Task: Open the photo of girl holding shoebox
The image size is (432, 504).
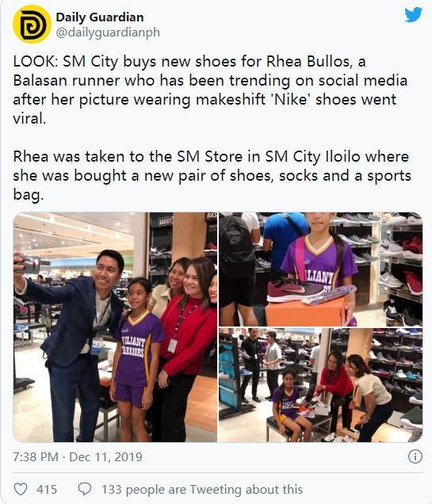Action: click(321, 269)
